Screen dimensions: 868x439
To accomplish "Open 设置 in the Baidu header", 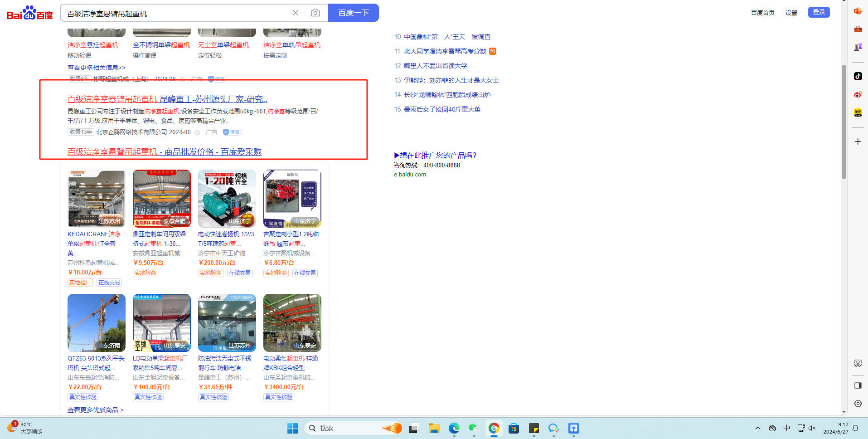I will click(x=791, y=13).
